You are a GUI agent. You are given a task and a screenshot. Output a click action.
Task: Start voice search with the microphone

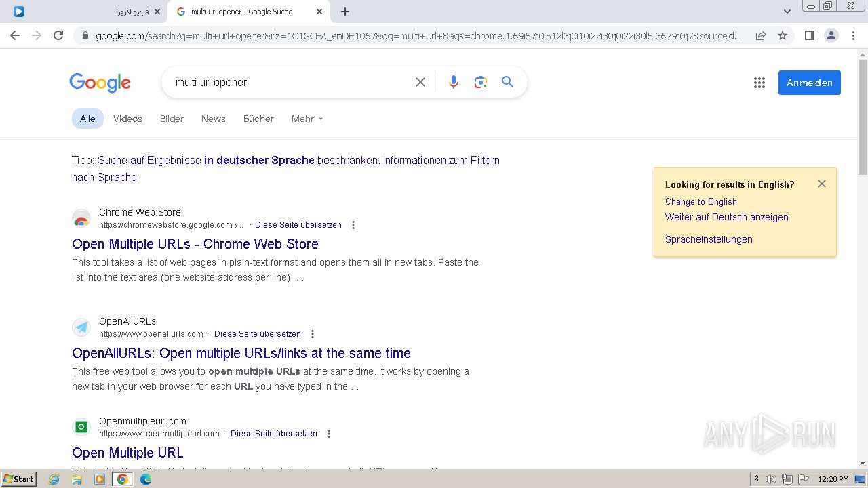pos(454,82)
